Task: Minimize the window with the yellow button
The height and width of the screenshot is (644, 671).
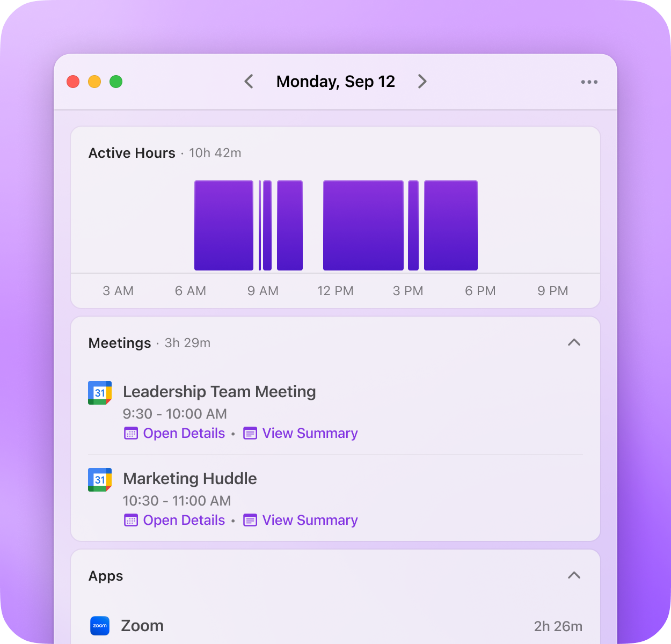Action: [x=94, y=82]
